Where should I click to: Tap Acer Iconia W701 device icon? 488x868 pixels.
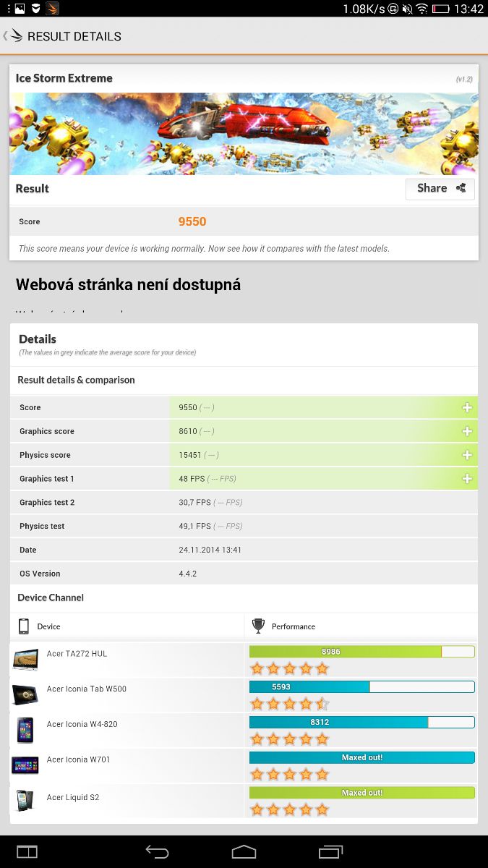tap(25, 765)
